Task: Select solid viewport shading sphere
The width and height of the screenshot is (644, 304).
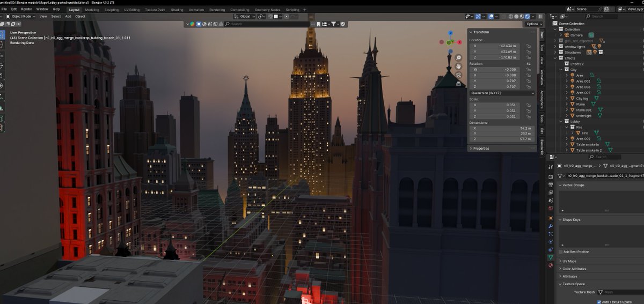Action: tap(516, 16)
